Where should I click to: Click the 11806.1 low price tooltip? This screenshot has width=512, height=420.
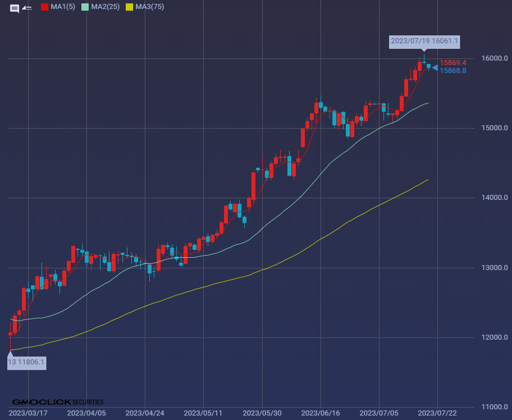26,363
